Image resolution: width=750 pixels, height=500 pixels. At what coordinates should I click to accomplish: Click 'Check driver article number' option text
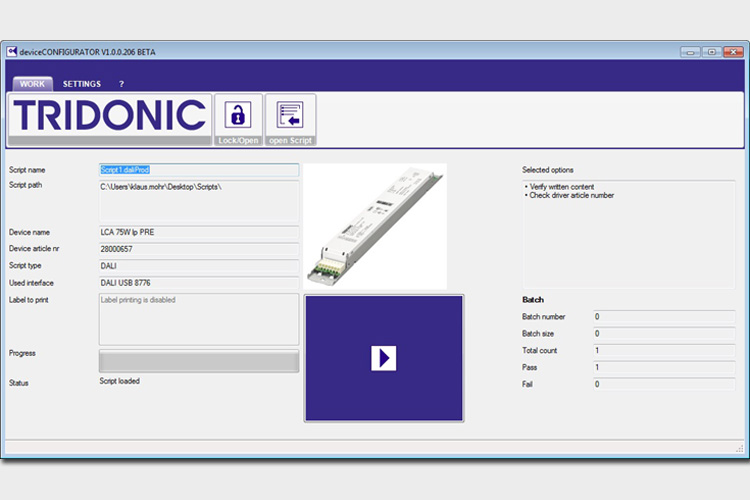[572, 195]
